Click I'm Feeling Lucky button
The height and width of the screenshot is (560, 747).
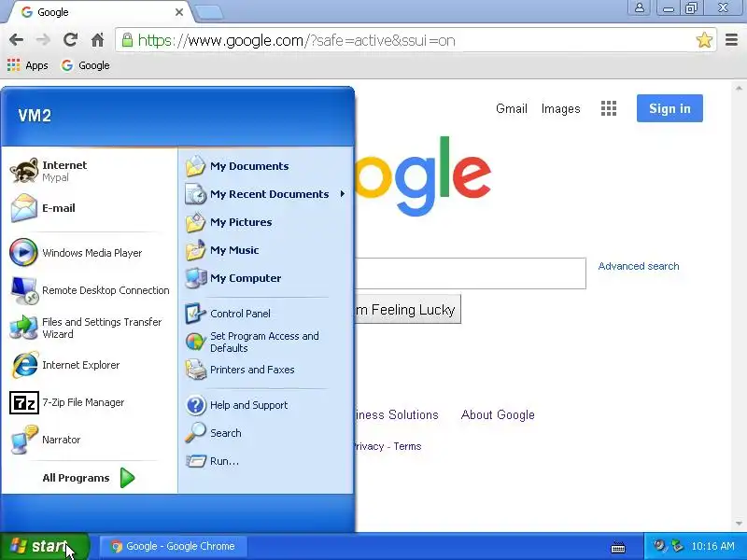(x=408, y=310)
